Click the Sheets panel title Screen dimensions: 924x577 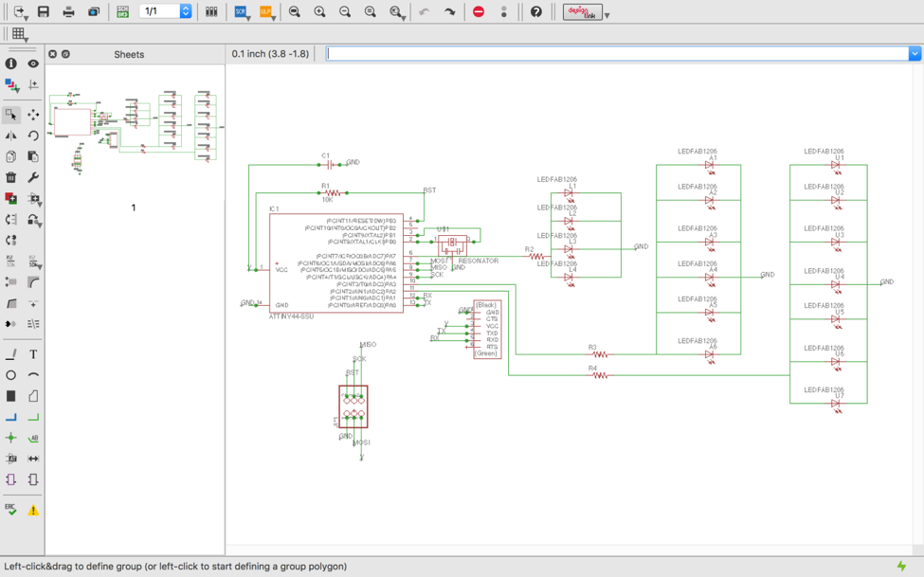click(x=129, y=55)
